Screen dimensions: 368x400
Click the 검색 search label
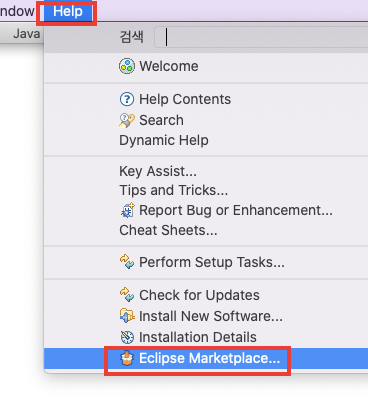pyautogui.click(x=131, y=37)
